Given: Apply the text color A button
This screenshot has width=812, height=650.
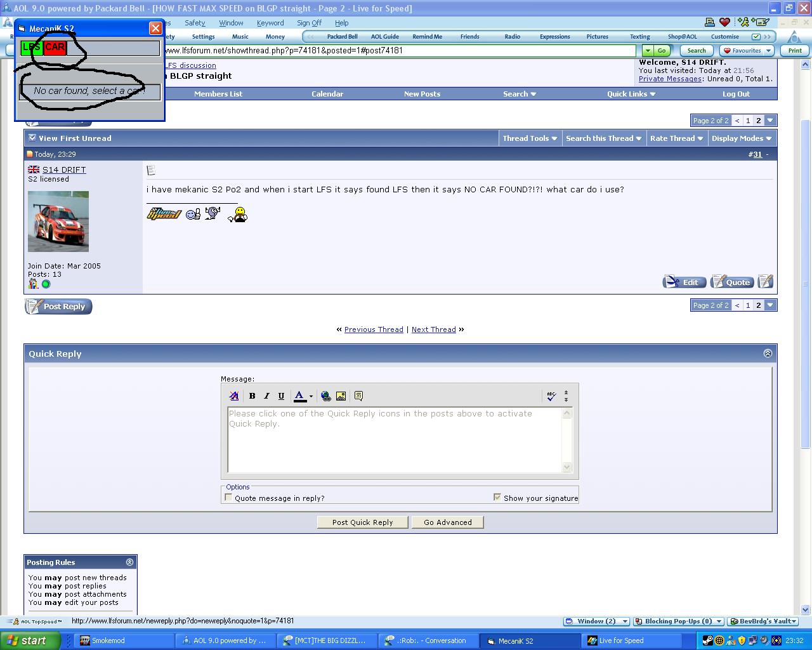Looking at the screenshot, I should tap(300, 396).
